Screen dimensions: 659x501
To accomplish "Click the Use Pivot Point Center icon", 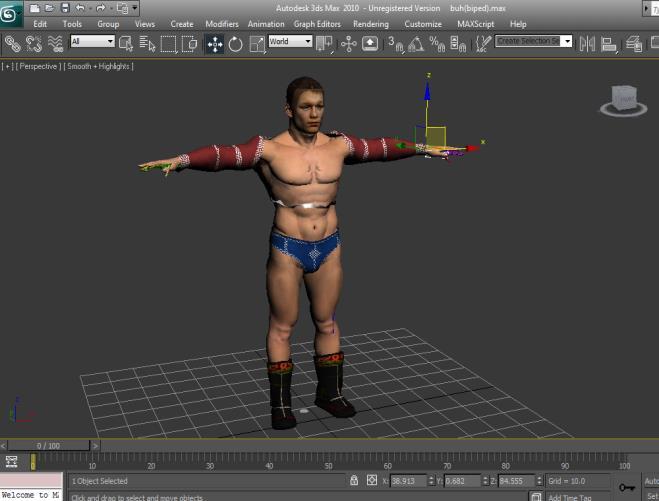I will [324, 44].
